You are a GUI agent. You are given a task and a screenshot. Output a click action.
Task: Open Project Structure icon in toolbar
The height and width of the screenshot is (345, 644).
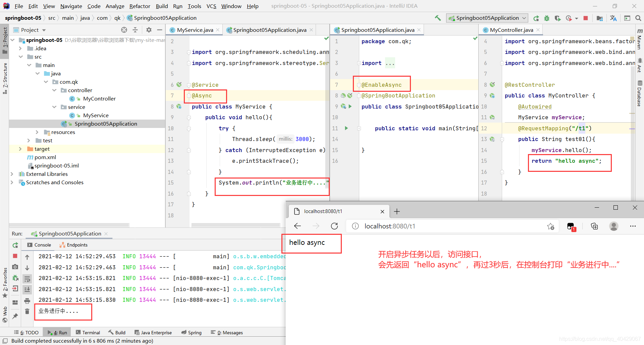click(x=600, y=18)
